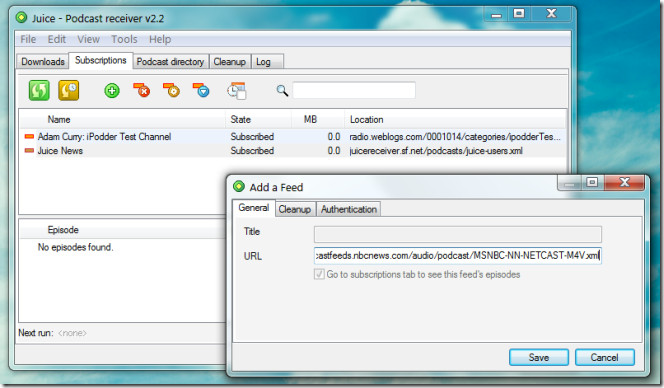Click the Juice News feed status icon
The width and height of the screenshot is (664, 388).
(29, 150)
